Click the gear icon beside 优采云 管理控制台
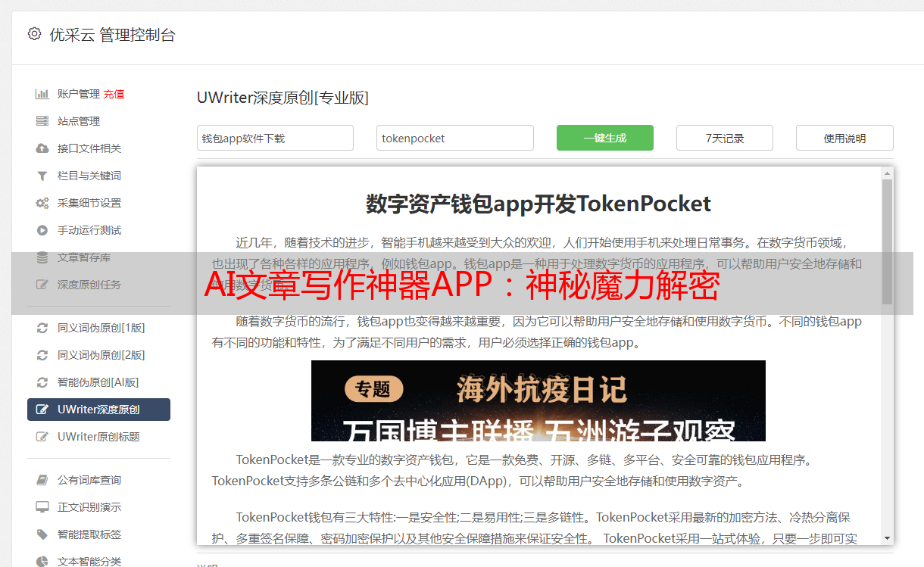The image size is (924, 567). click(x=34, y=34)
